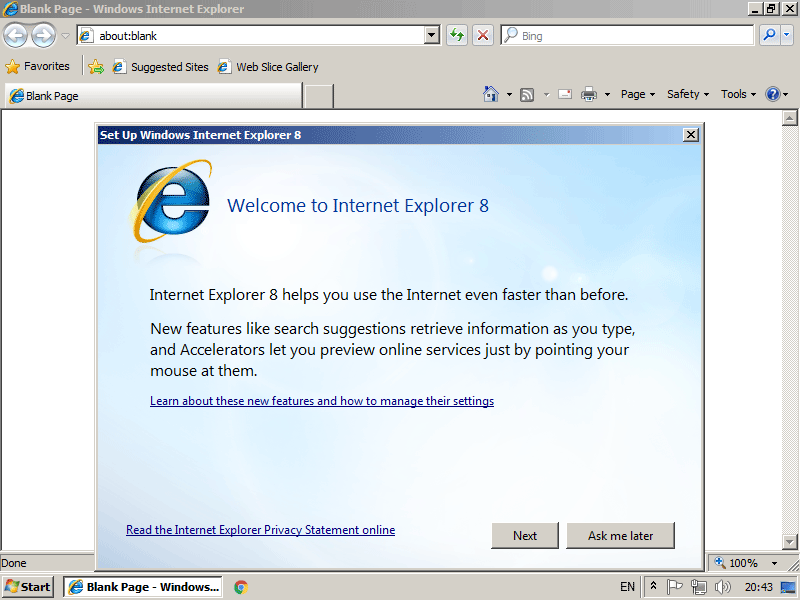Click the Print icon
Image resolution: width=800 pixels, height=600 pixels.
point(589,94)
